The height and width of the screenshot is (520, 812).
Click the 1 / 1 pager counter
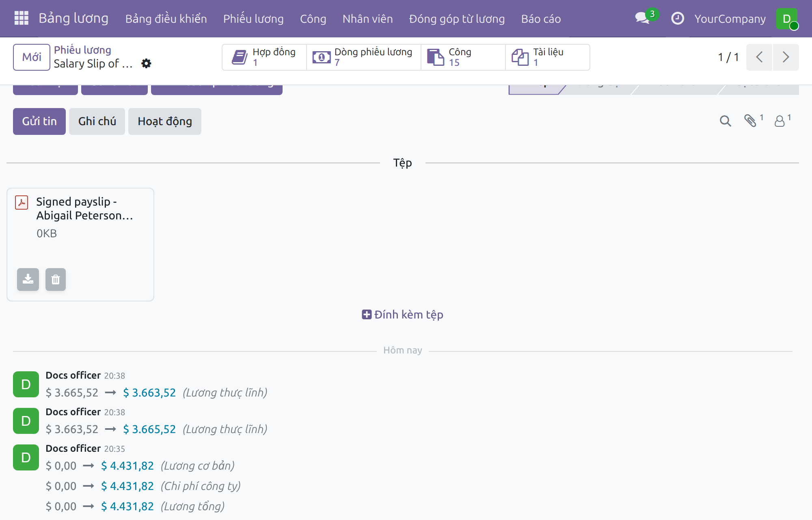(728, 57)
